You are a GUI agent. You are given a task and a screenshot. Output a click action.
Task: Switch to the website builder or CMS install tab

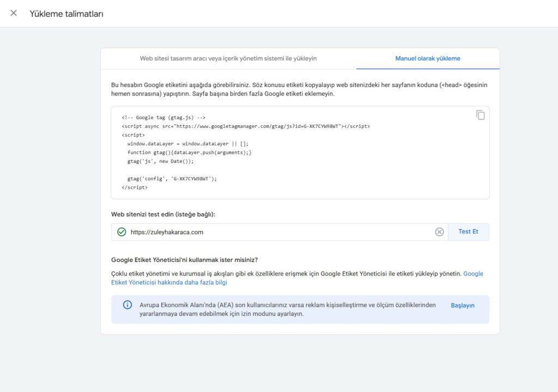[x=228, y=58]
